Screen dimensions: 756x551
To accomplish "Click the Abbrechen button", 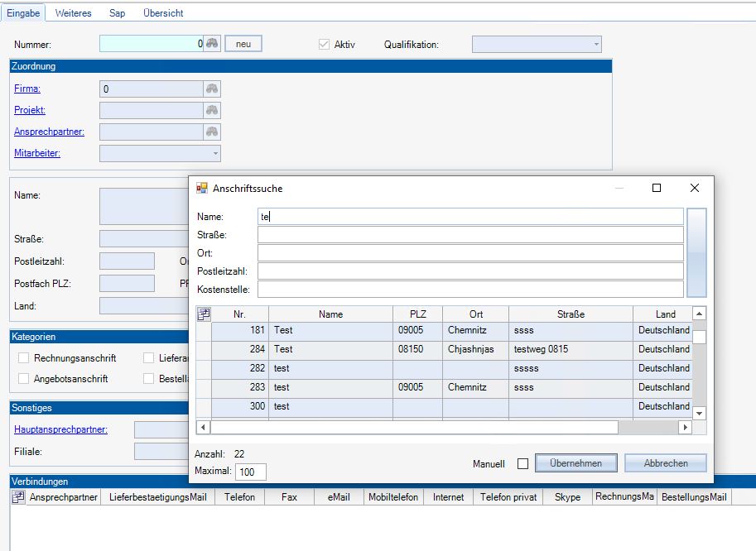I will pos(666,463).
